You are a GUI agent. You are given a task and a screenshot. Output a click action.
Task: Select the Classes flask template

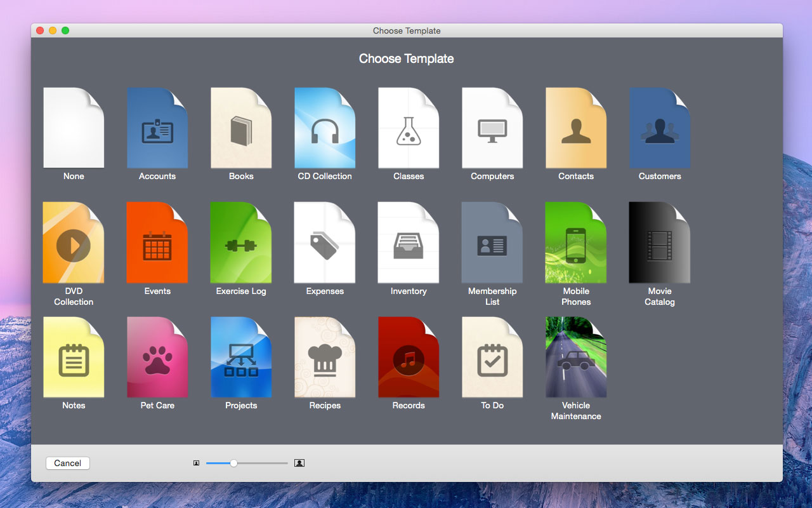[409, 128]
